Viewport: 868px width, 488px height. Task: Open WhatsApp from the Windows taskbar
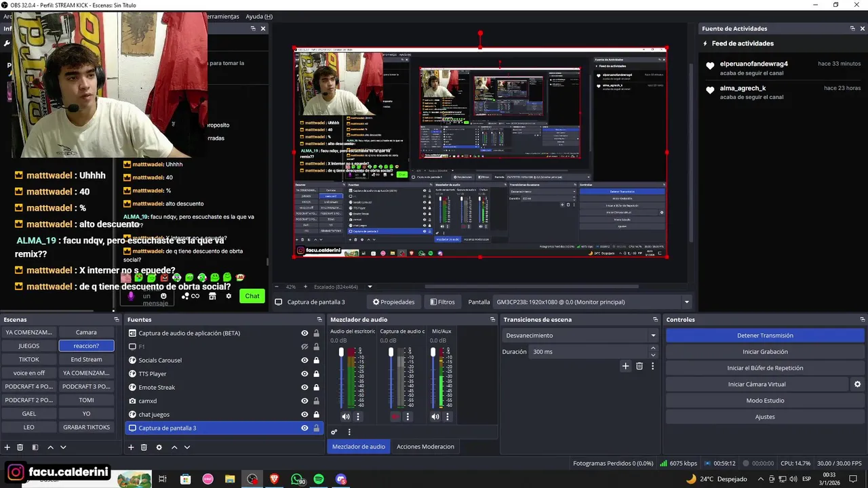(297, 479)
